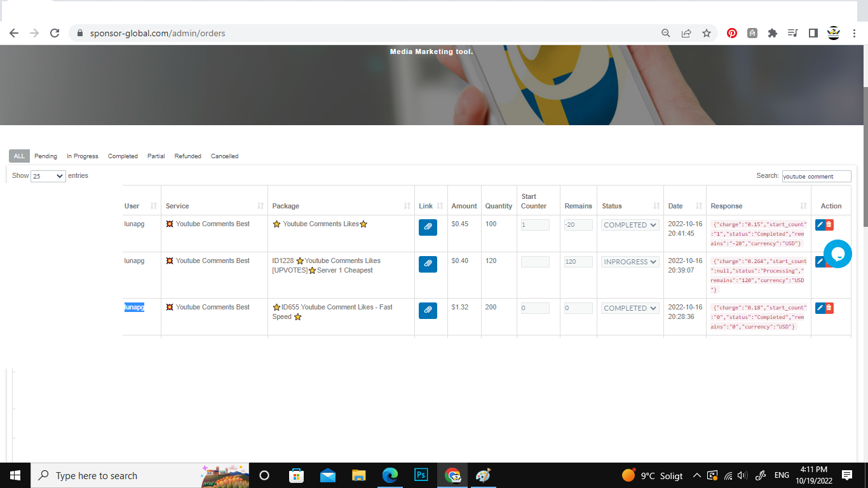Show hidden system tray icons

coord(697,475)
